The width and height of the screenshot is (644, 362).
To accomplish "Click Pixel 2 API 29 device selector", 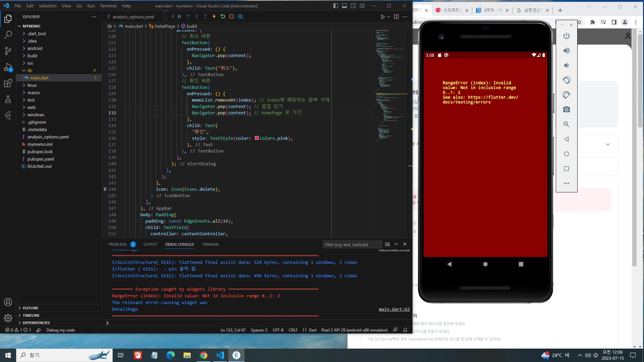I will click(354, 330).
